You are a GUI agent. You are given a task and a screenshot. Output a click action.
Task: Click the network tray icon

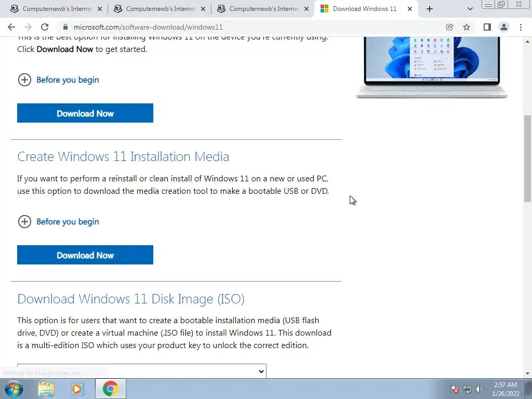[x=467, y=389]
